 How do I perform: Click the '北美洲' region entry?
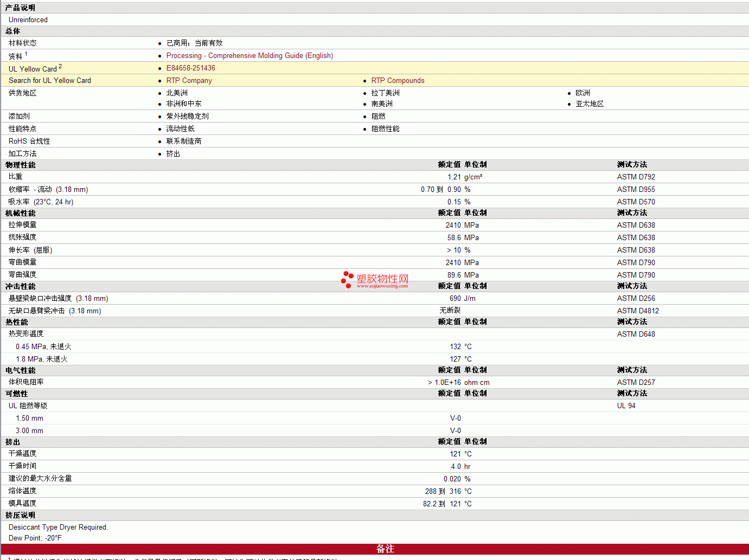pos(177,93)
